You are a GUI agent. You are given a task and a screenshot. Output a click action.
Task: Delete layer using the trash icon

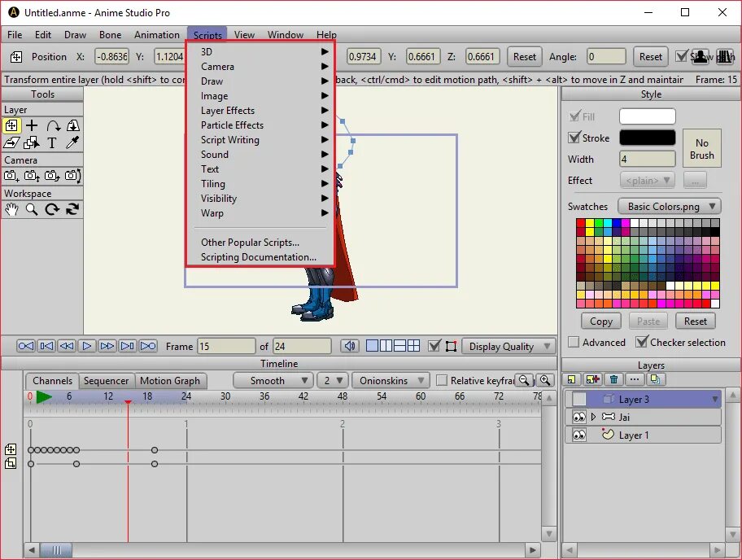click(x=613, y=379)
